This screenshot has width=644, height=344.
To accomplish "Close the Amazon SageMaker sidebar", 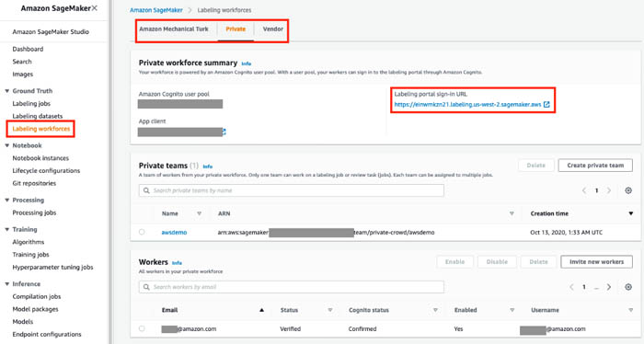I will tap(95, 7).
